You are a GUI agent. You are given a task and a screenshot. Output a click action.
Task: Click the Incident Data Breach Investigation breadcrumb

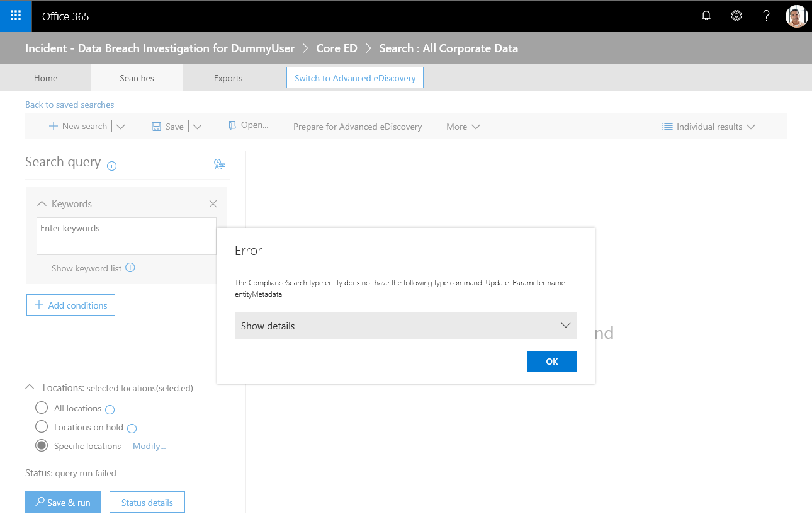160,48
